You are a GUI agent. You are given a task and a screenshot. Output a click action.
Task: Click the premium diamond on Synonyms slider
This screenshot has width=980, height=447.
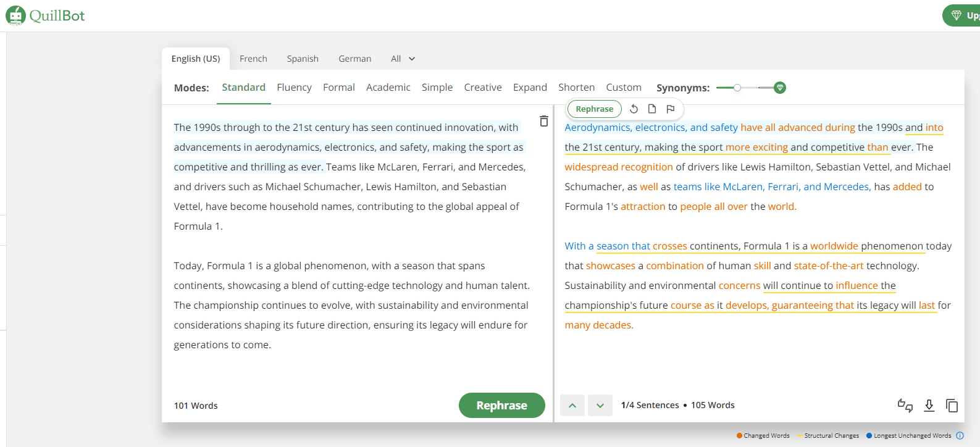[x=780, y=88]
